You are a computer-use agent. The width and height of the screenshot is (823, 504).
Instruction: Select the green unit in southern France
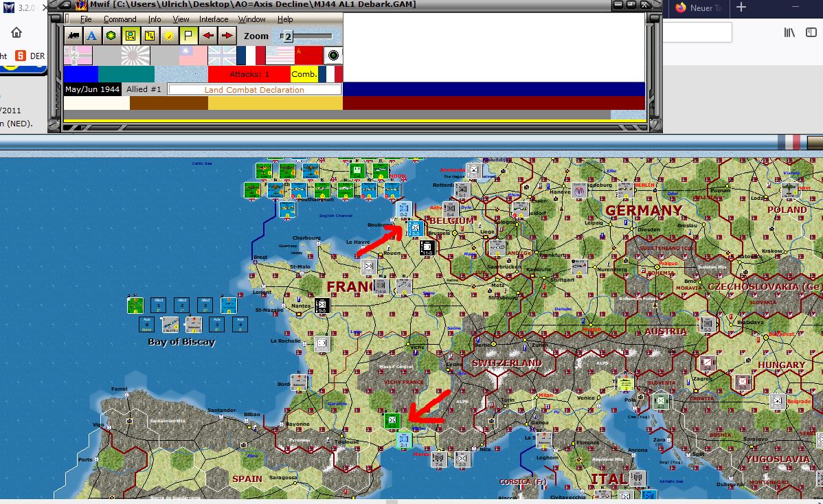392,421
